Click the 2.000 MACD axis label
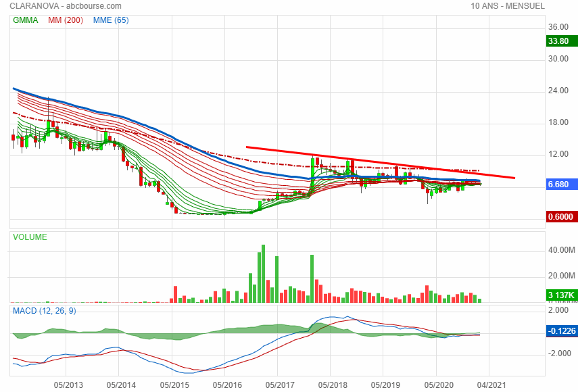 tap(558, 310)
